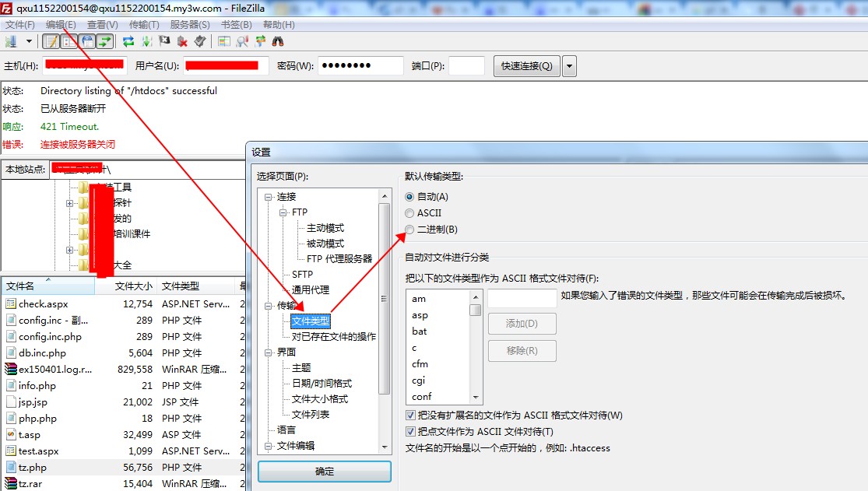Open the 服务器(S) menu
This screenshot has height=491, width=868.
coord(189,25)
